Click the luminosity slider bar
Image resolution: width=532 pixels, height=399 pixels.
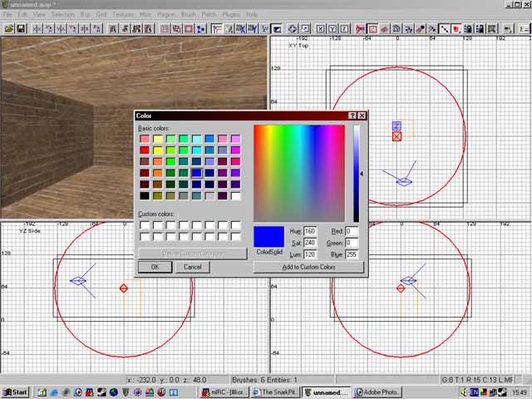[x=356, y=174]
